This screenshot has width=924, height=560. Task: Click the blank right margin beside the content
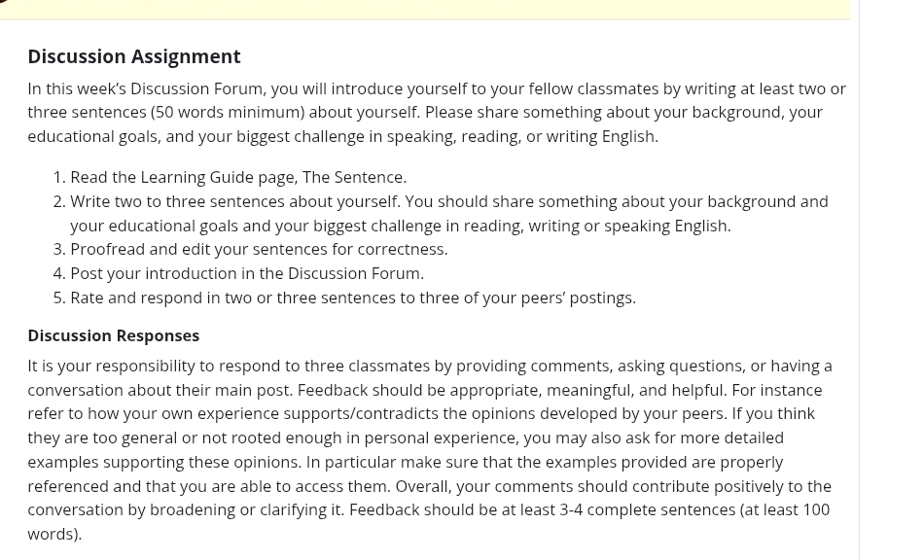[890, 292]
